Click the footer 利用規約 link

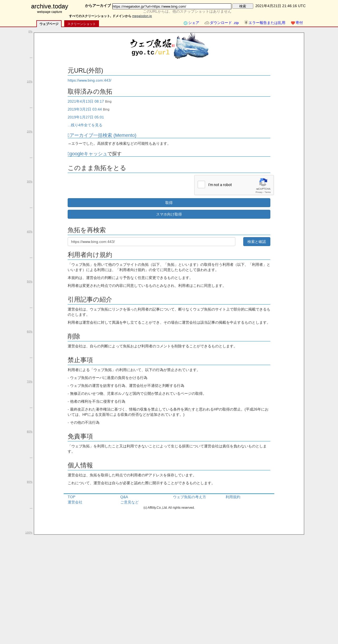[x=233, y=497]
